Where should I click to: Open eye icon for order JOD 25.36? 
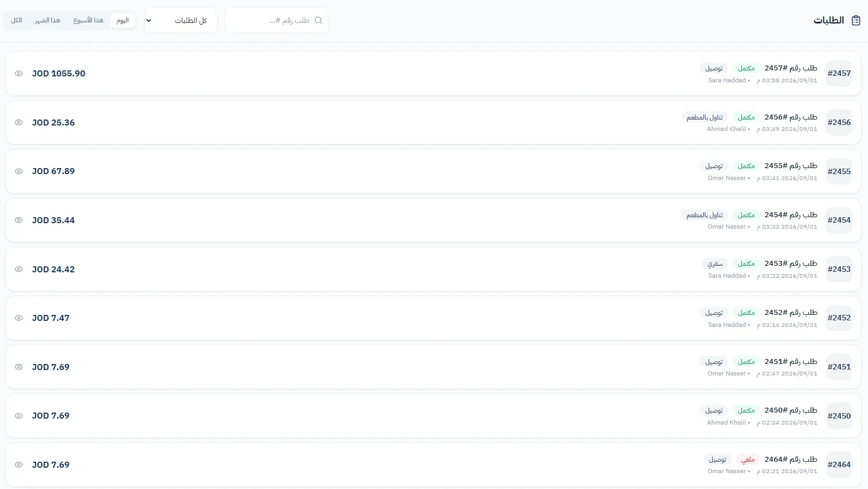19,123
